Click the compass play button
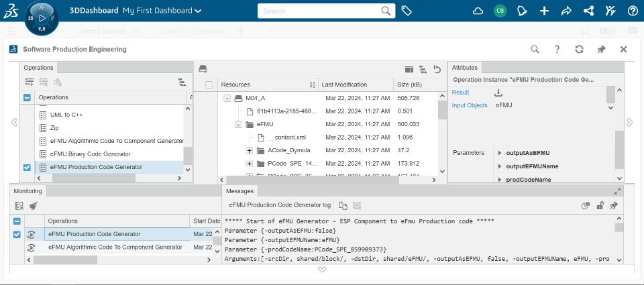Viewport: 644px width, 285px height. tap(42, 18)
